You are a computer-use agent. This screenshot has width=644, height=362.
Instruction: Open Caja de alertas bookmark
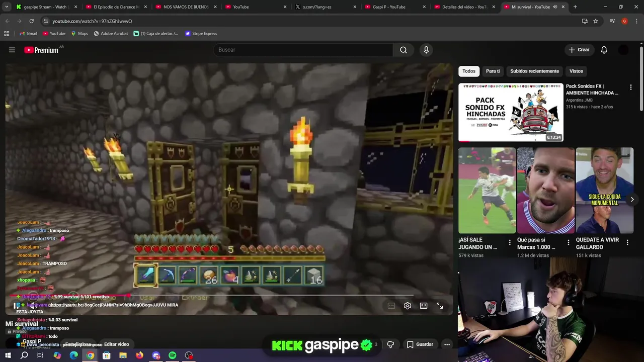(x=156, y=33)
